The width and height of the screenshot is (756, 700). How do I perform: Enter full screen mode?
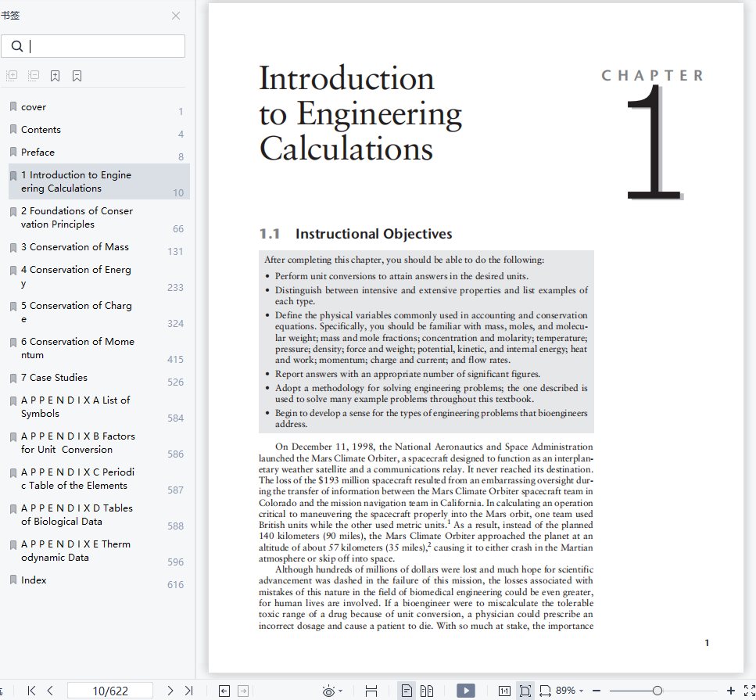749,691
